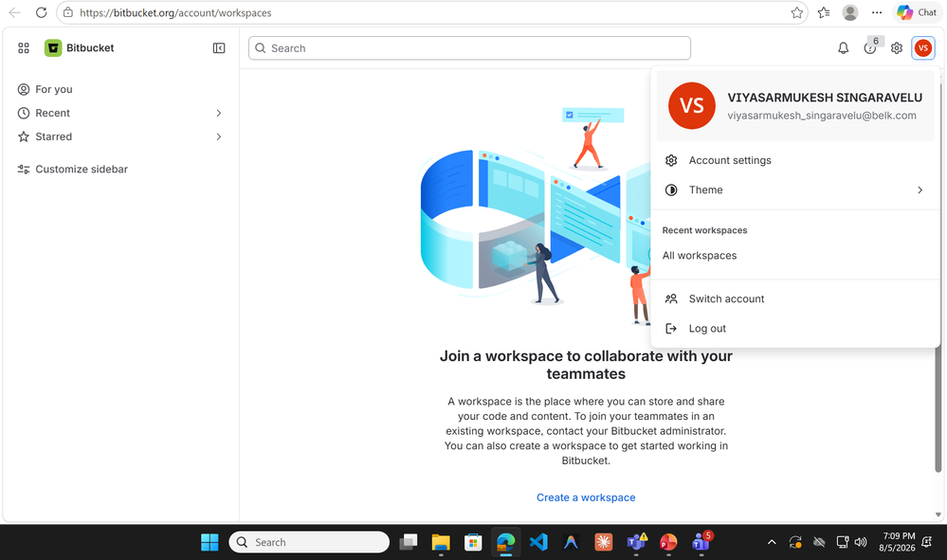Open the help icon with badge 6

(x=870, y=48)
